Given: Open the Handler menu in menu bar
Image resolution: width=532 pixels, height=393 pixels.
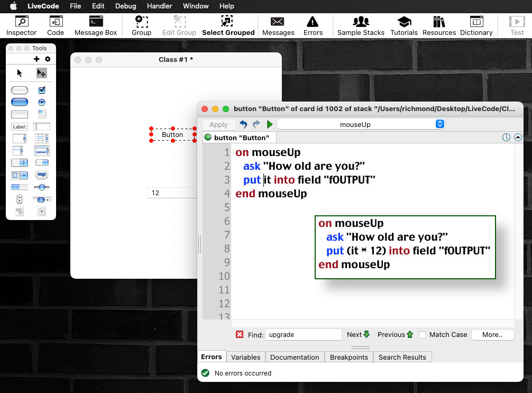Looking at the screenshot, I should coord(159,6).
